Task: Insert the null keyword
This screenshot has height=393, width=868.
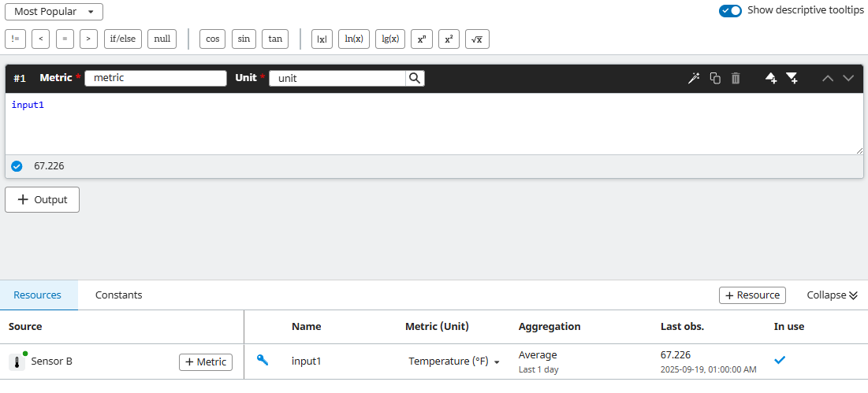Action: click(x=162, y=39)
